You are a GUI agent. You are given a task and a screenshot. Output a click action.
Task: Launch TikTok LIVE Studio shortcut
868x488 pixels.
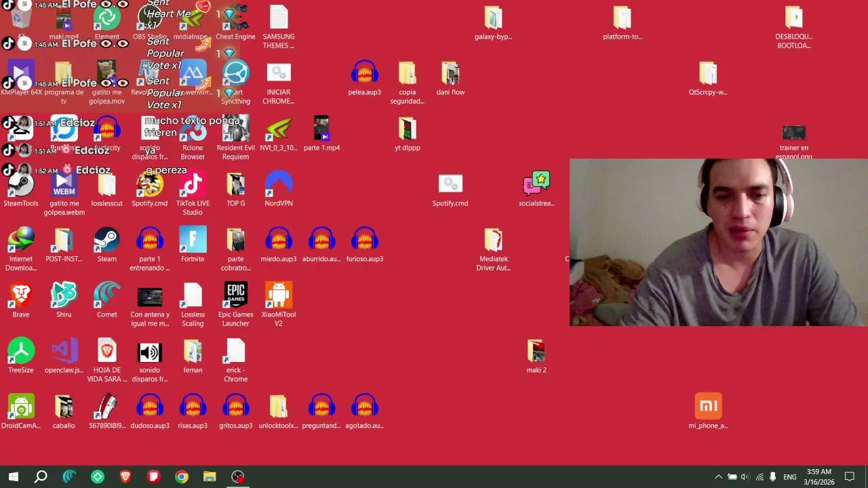coord(193,194)
